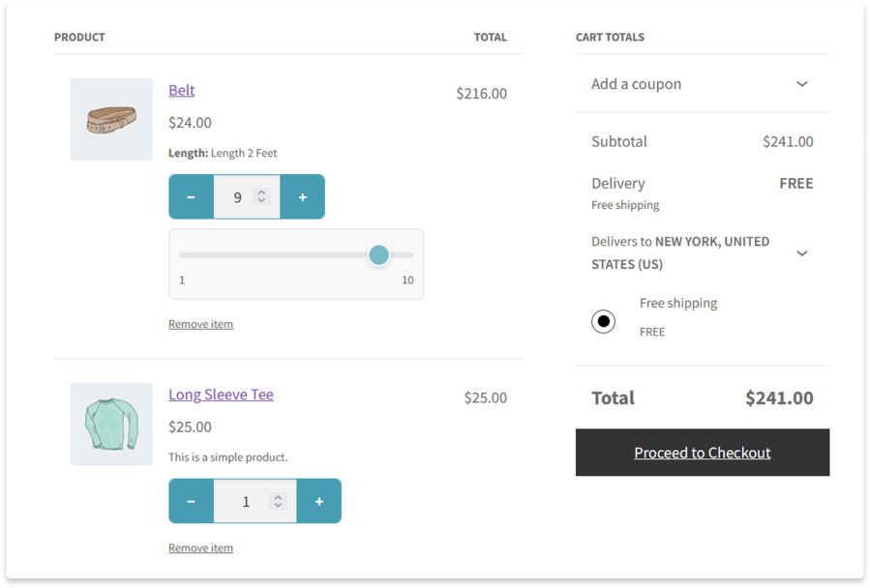
Task: Click the Belt quantity spinner arrows
Action: click(261, 196)
